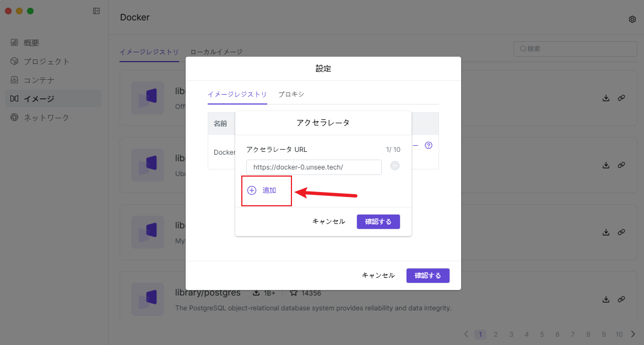Go to next page with right chevron
The height and width of the screenshot is (345, 644).
pos(633,334)
